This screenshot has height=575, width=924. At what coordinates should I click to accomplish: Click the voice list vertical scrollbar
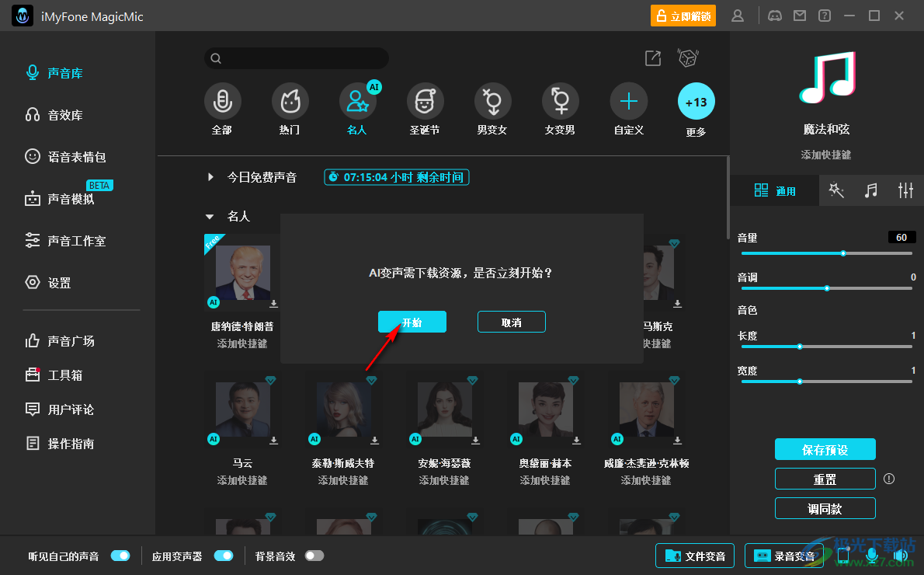coord(728,197)
